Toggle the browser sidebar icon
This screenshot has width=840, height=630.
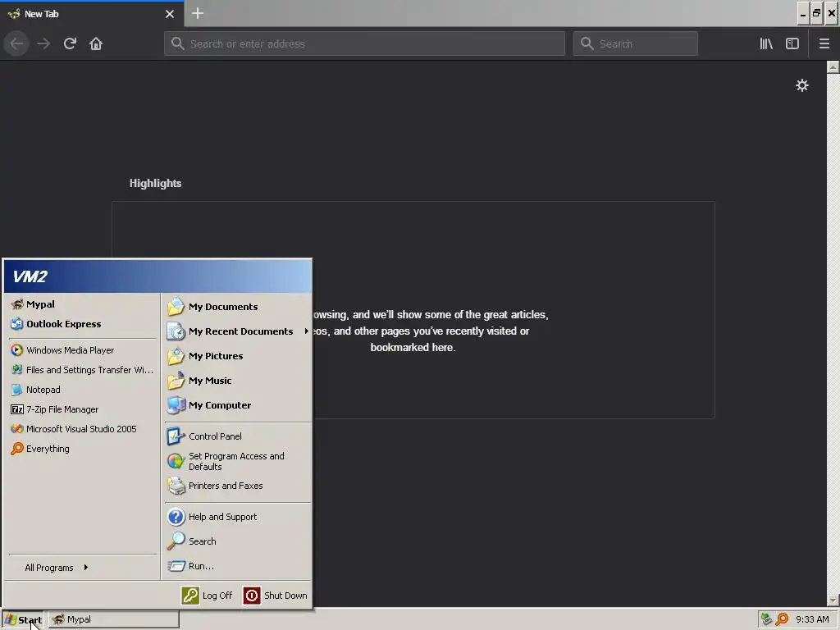792,43
